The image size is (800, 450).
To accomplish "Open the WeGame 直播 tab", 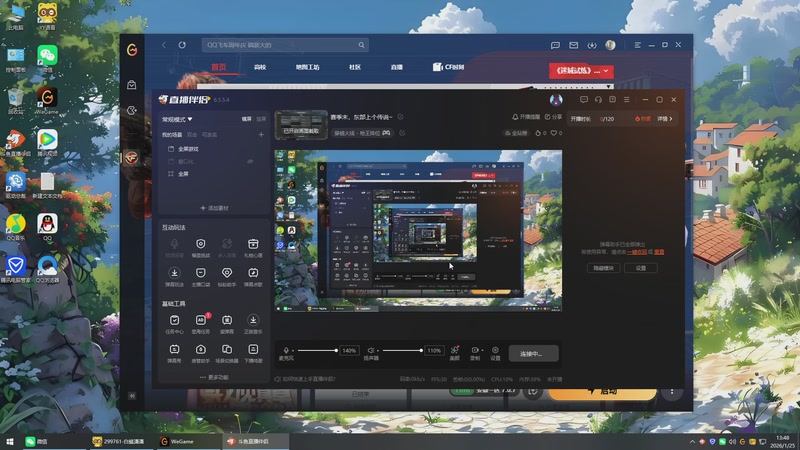I will point(396,67).
